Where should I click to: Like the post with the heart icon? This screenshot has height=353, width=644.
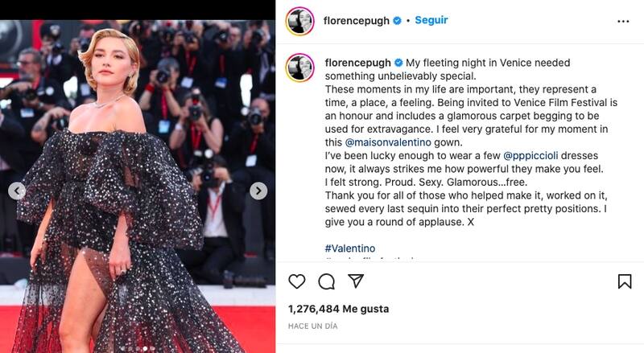click(296, 281)
